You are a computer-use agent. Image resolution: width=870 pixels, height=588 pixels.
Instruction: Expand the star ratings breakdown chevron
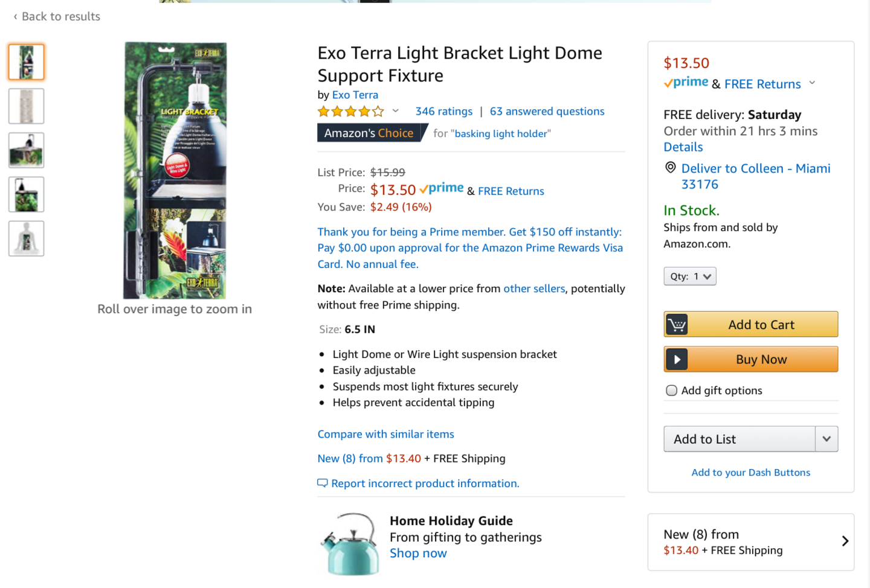coord(396,111)
